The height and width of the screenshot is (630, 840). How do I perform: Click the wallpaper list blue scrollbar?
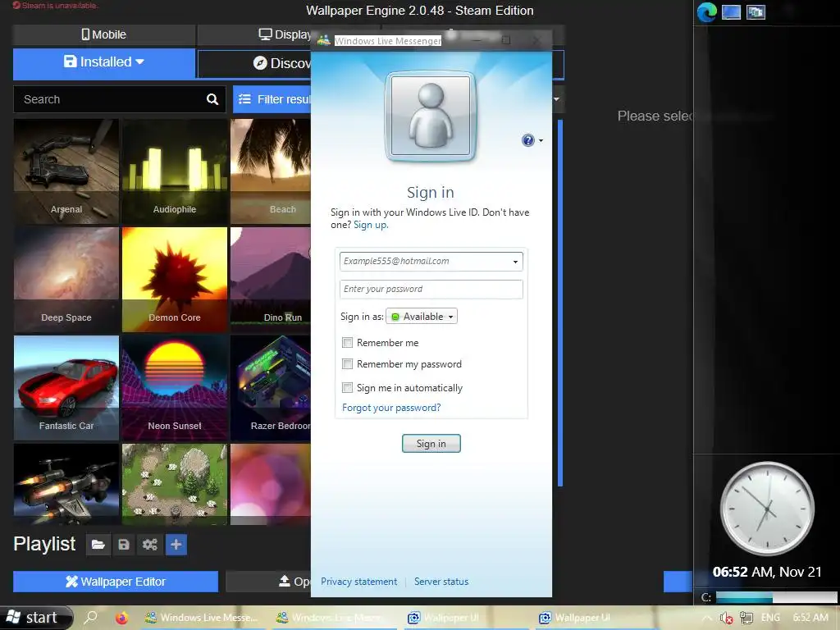tap(559, 304)
